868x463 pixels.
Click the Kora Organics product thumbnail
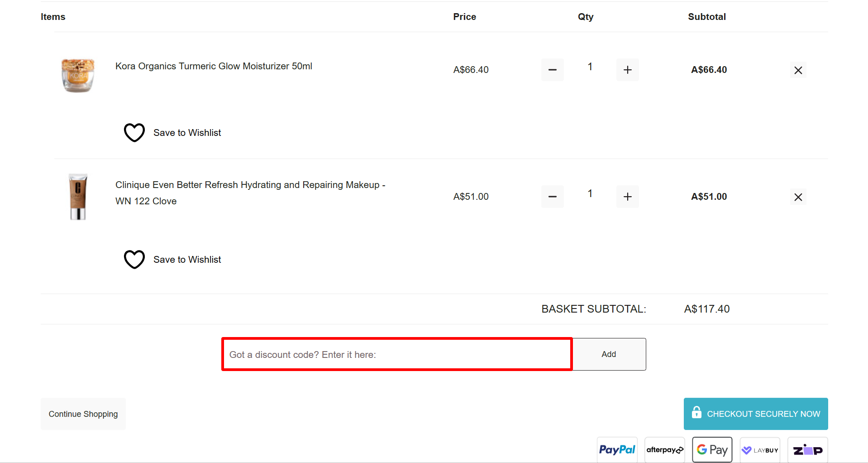pos(77,75)
